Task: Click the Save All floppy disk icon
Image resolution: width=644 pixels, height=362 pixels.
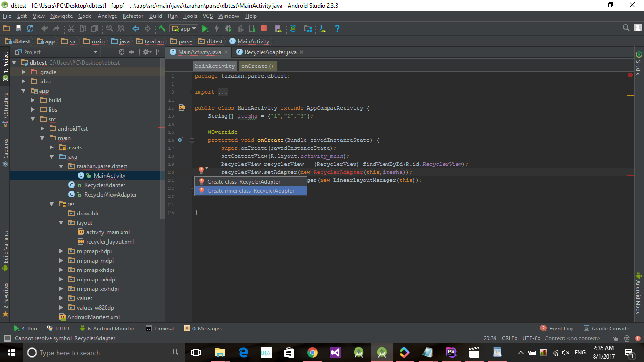Action: [x=18, y=29]
